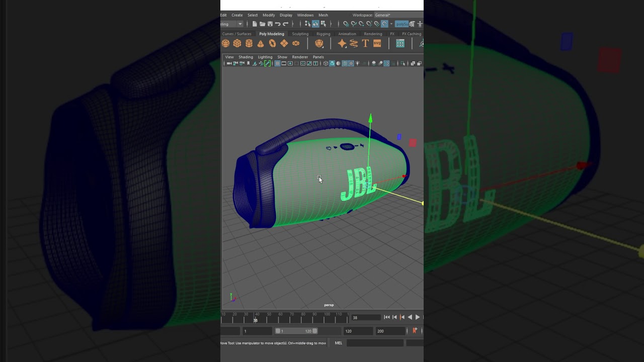Create polygon type with the T icon
The width and height of the screenshot is (644, 362).
click(x=365, y=44)
